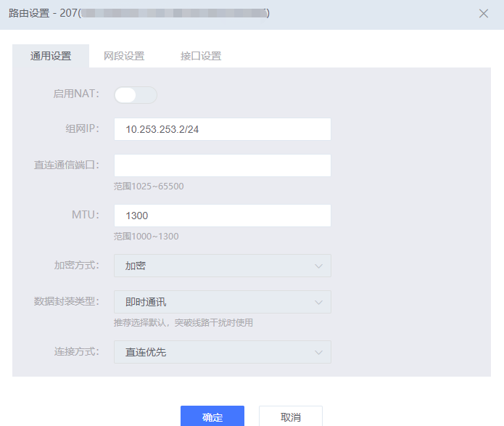
Task: Click the chevron arrow in 连接方式 selector
Action: click(x=318, y=352)
